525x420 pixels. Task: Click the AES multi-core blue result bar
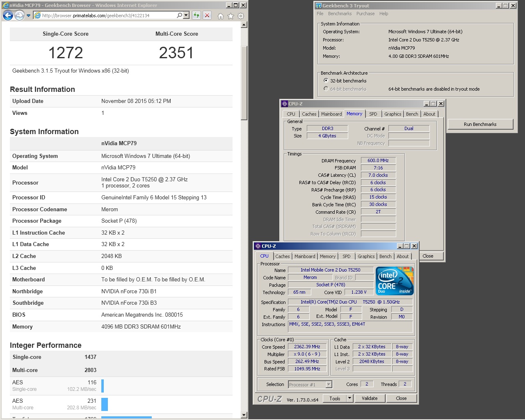click(x=105, y=404)
